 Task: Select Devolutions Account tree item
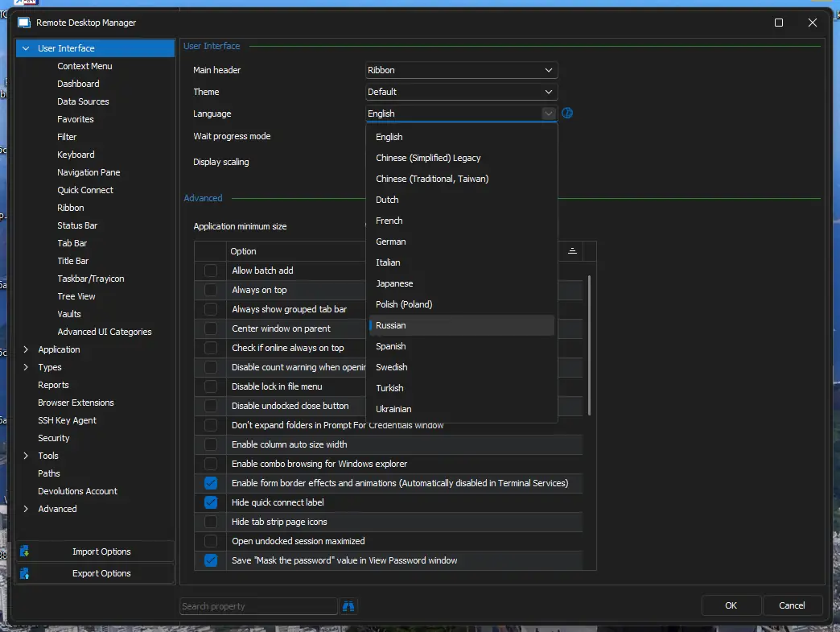77,491
